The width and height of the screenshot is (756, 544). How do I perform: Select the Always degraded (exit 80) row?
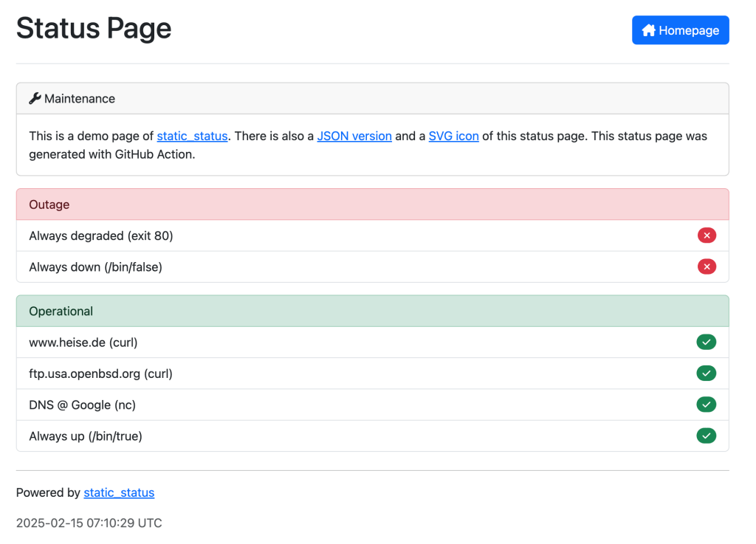point(101,235)
